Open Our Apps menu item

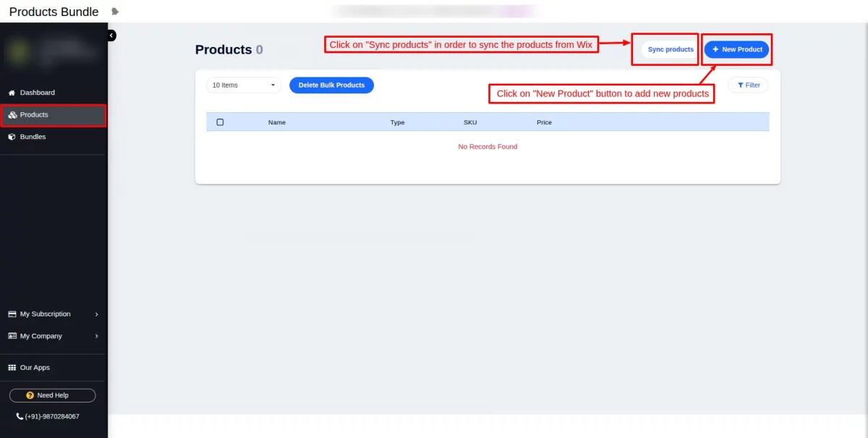coord(54,368)
